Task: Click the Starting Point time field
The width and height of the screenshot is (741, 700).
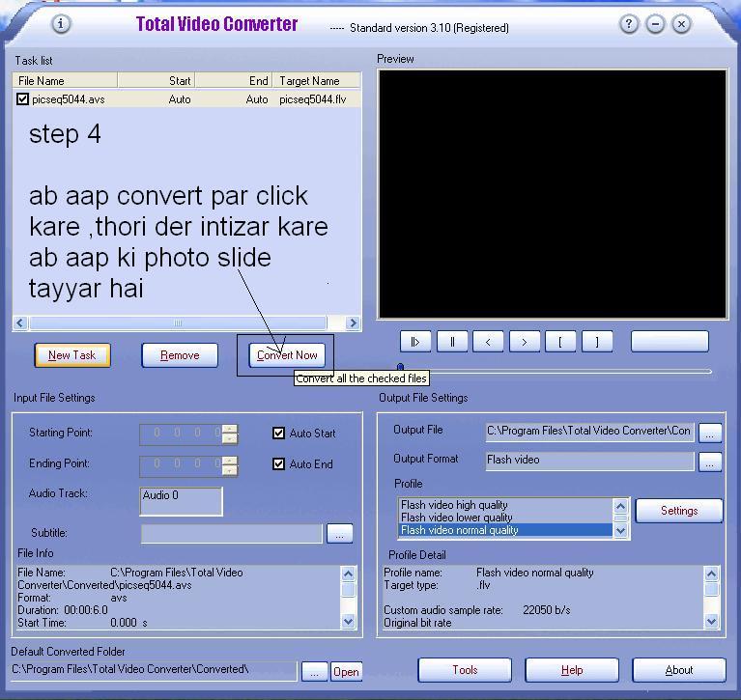Action: pos(182,434)
